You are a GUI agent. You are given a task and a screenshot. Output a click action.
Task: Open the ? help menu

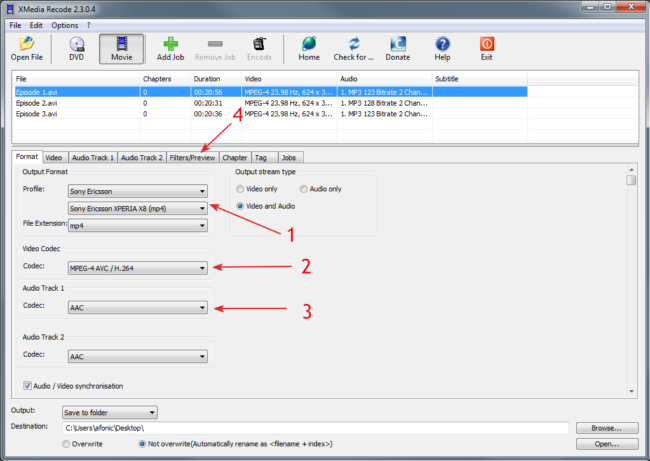[88, 25]
